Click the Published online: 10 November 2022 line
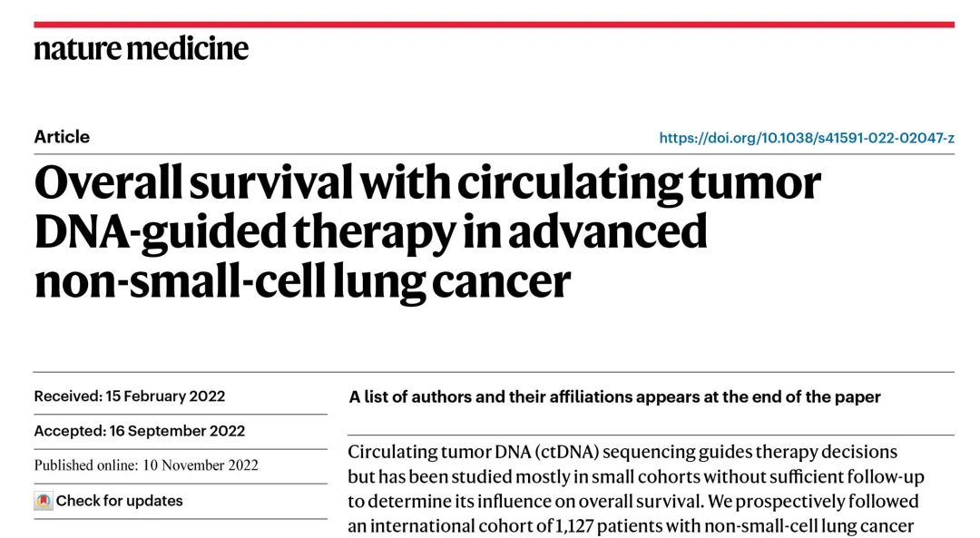The height and width of the screenshot is (538, 980). tap(146, 465)
